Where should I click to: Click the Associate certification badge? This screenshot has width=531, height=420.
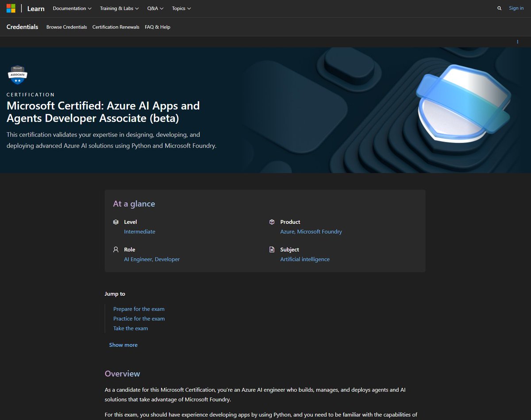(18, 74)
